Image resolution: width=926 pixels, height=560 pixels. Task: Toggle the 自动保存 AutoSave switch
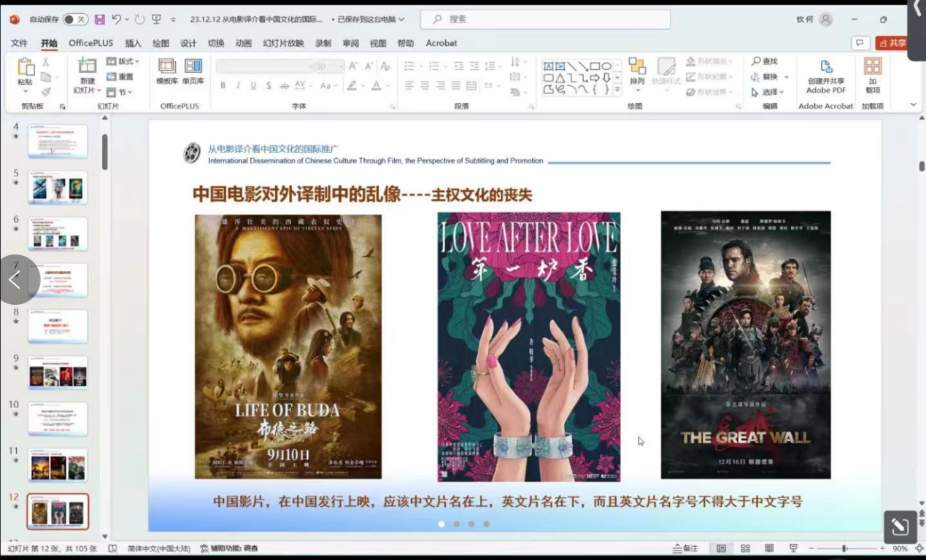74,20
